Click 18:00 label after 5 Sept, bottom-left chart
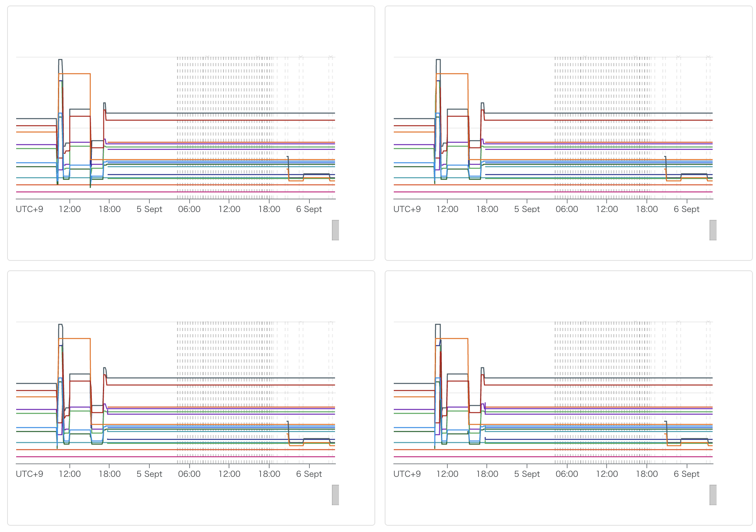This screenshot has width=756, height=532. click(269, 474)
